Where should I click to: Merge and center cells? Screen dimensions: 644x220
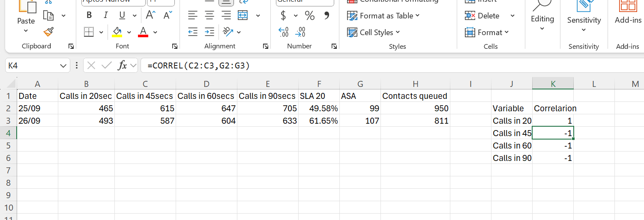click(x=243, y=16)
